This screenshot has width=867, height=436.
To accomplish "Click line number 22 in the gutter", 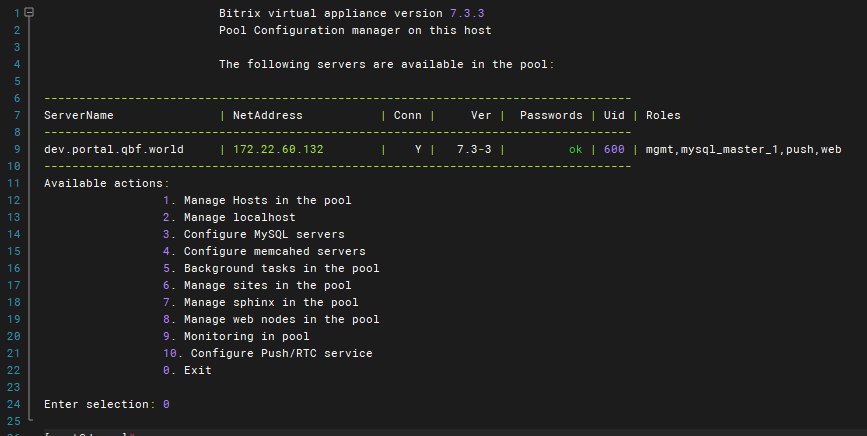I will pyautogui.click(x=13, y=370).
